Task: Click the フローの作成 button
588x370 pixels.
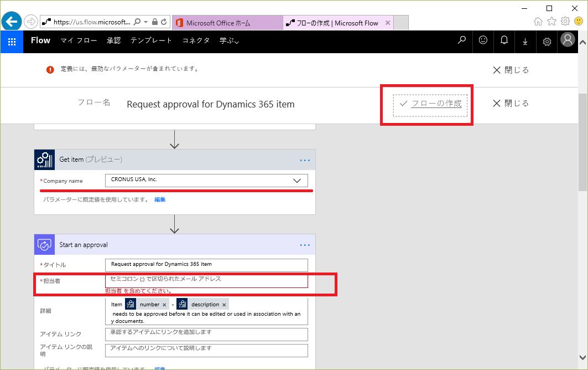Action: pos(431,104)
